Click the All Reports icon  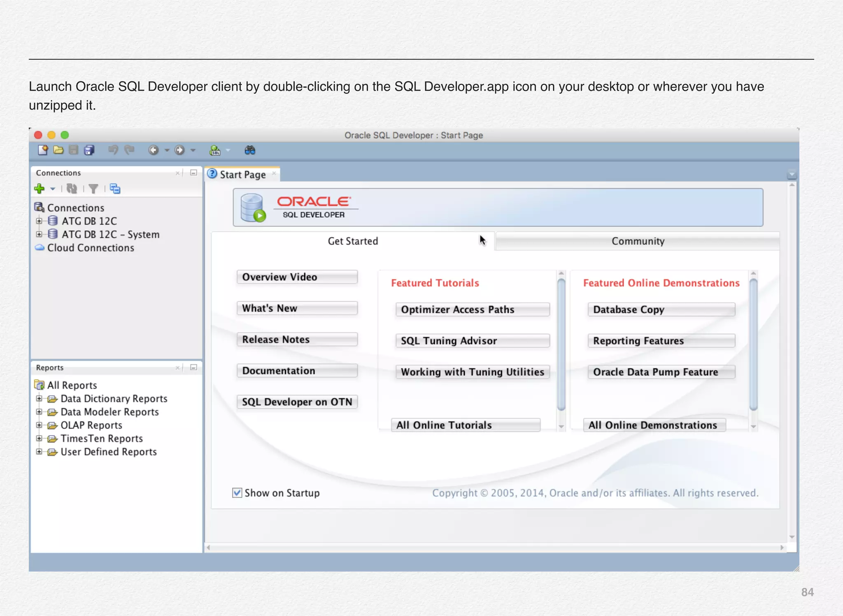tap(40, 385)
